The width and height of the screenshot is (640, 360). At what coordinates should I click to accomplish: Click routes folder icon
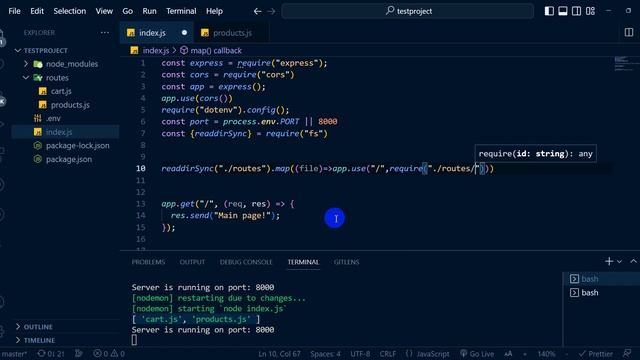pos(38,78)
